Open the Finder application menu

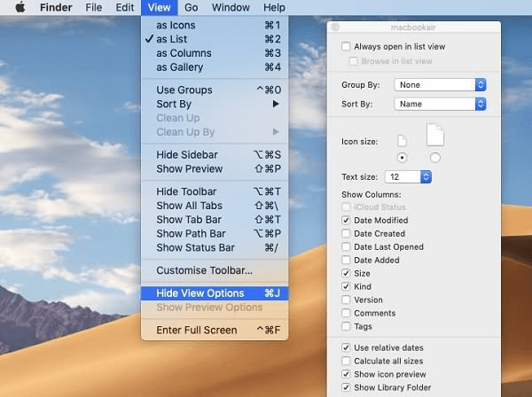pyautogui.click(x=56, y=7)
